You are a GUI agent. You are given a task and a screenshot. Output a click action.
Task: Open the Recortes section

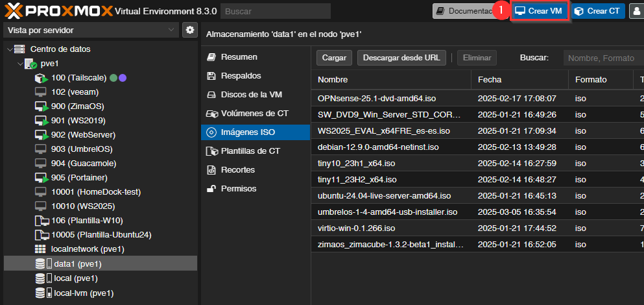point(255,170)
